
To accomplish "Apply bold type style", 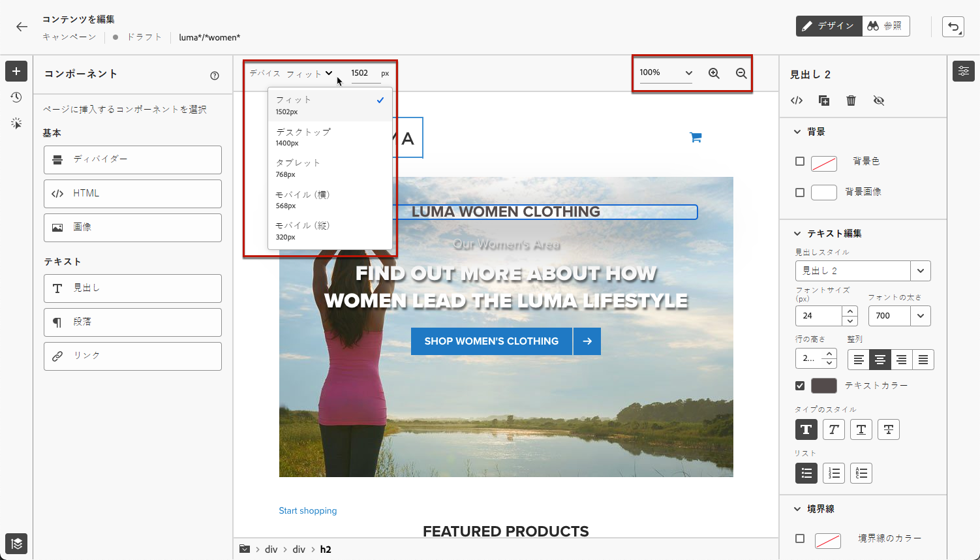I will pyautogui.click(x=806, y=429).
